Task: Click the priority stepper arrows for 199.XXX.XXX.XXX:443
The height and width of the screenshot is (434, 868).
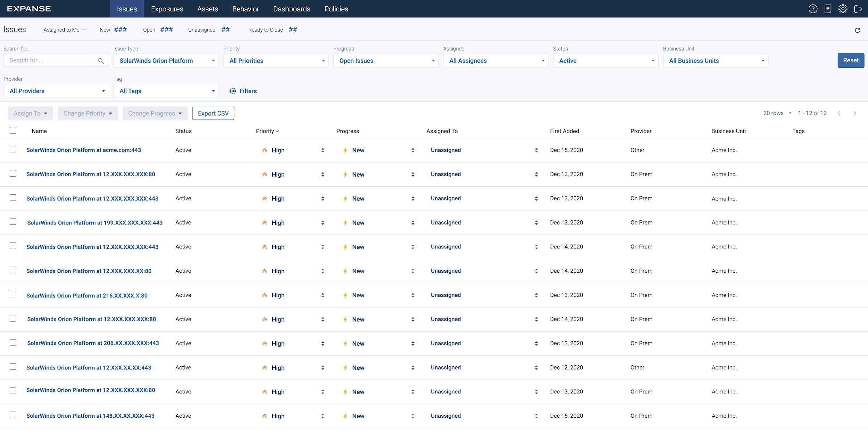Action: pos(323,223)
